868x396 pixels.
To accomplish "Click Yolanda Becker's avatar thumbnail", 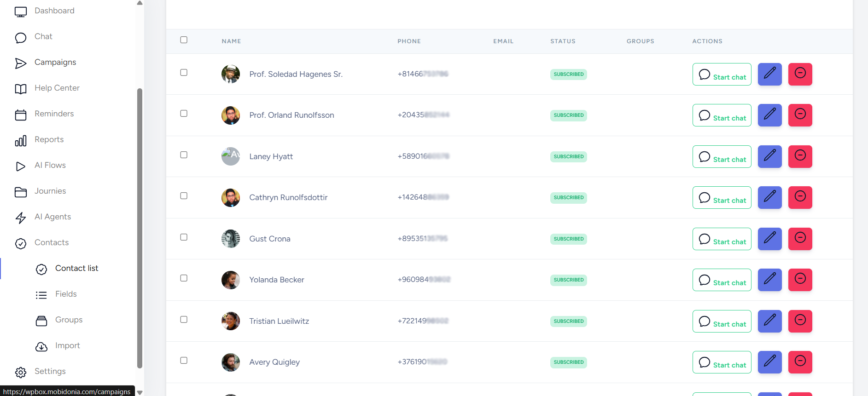I will click(x=231, y=280).
